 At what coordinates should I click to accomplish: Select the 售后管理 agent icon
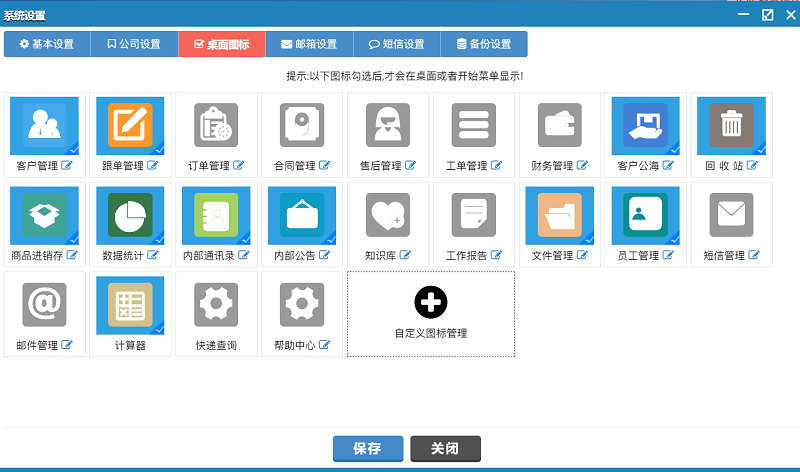pyautogui.click(x=388, y=126)
